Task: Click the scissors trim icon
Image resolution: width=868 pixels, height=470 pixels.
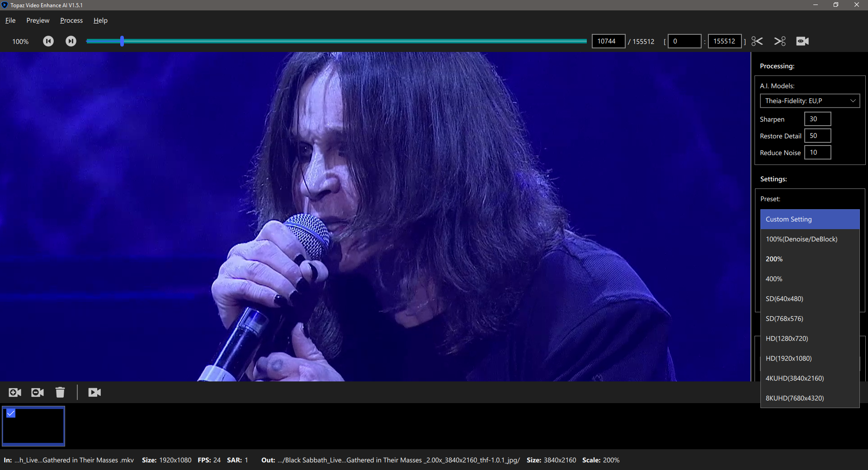Action: tap(757, 41)
